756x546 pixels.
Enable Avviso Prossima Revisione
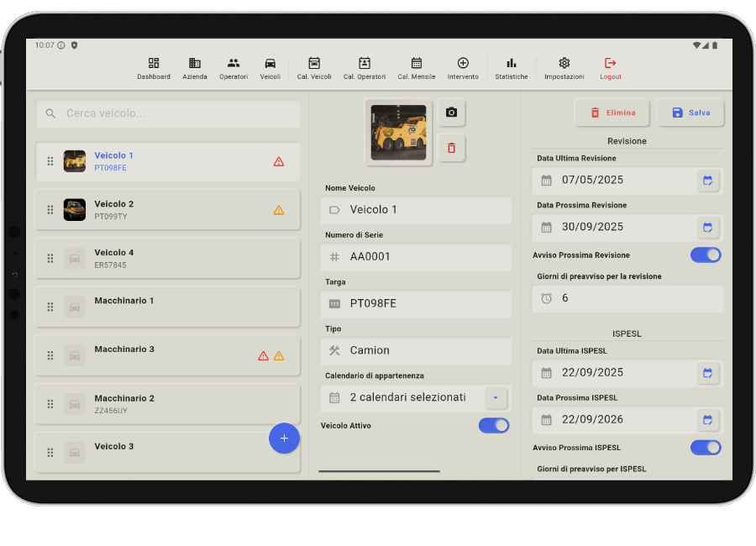point(706,255)
